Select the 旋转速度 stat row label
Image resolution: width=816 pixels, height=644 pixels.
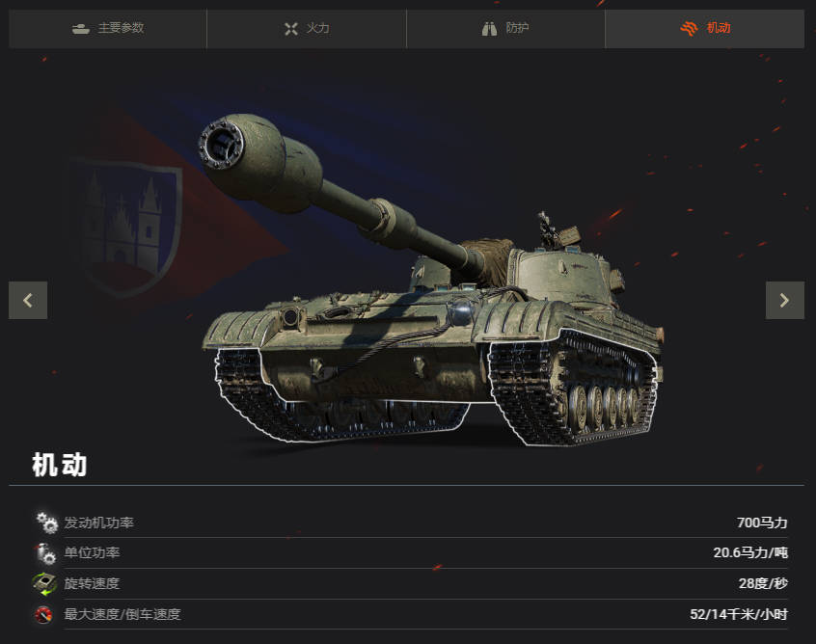pyautogui.click(x=92, y=583)
